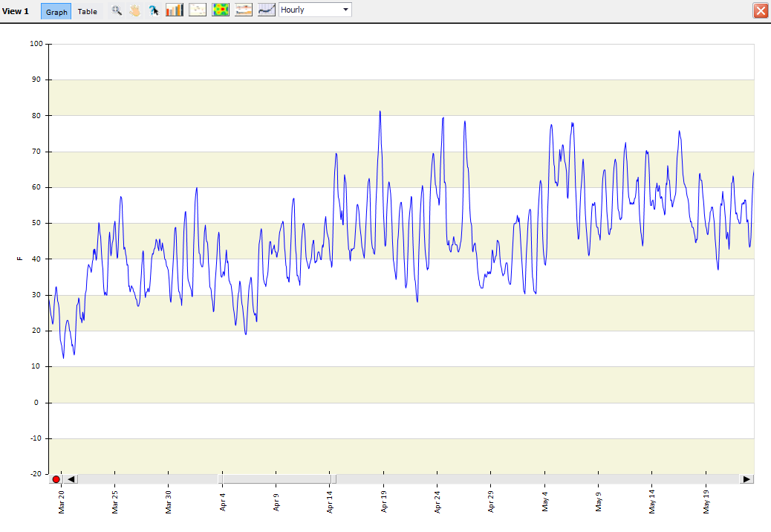Close View 1 with the red X
The width and height of the screenshot is (771, 532).
[x=761, y=10]
